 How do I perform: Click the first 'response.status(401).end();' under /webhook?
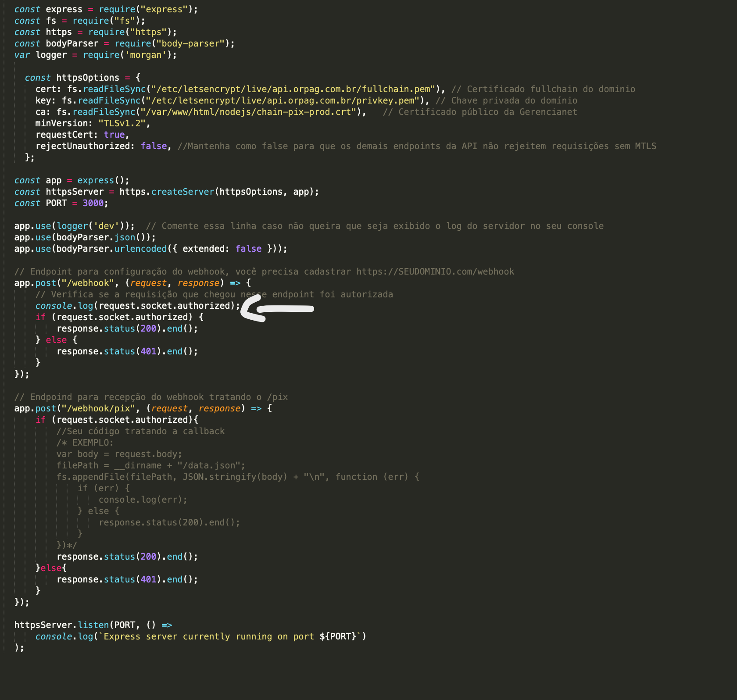[127, 351]
